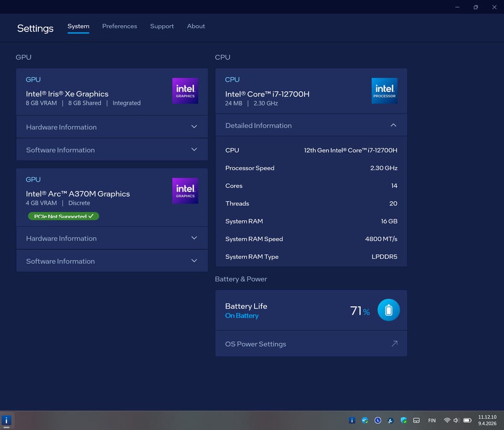Switch to the Preferences tab

tap(119, 26)
